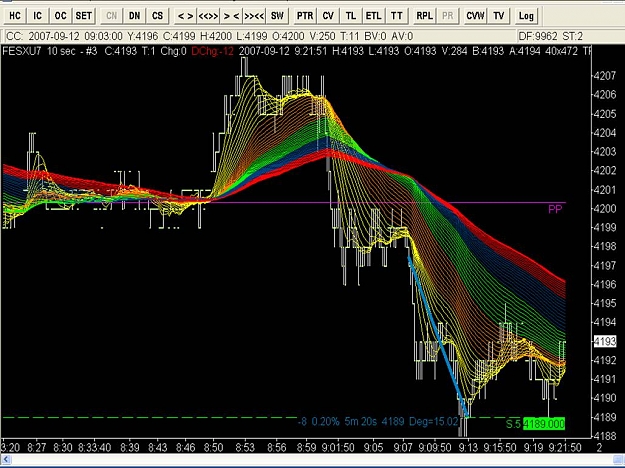Click the V:250 value in CC bar

coord(322,36)
